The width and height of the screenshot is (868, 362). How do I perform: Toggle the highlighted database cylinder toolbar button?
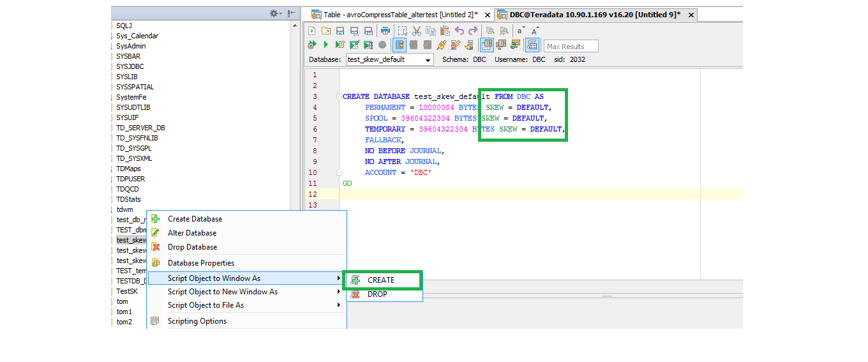coord(400,45)
